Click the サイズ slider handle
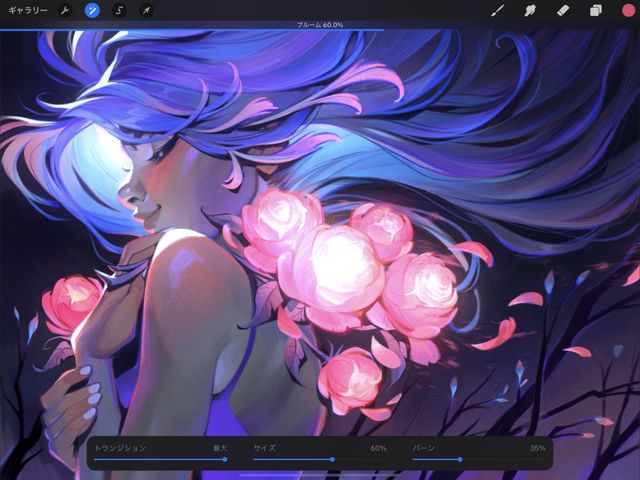 [x=332, y=459]
